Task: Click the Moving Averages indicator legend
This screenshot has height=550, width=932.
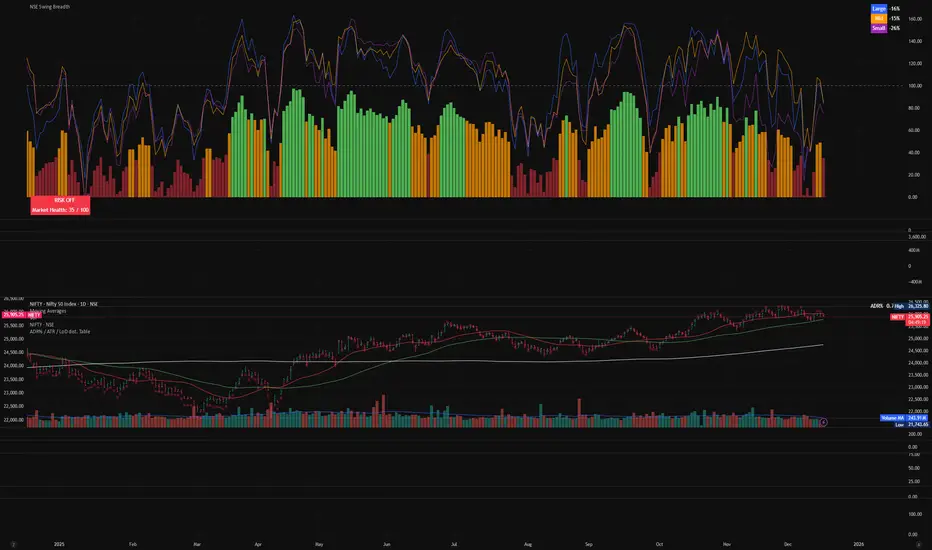Action: [48, 311]
